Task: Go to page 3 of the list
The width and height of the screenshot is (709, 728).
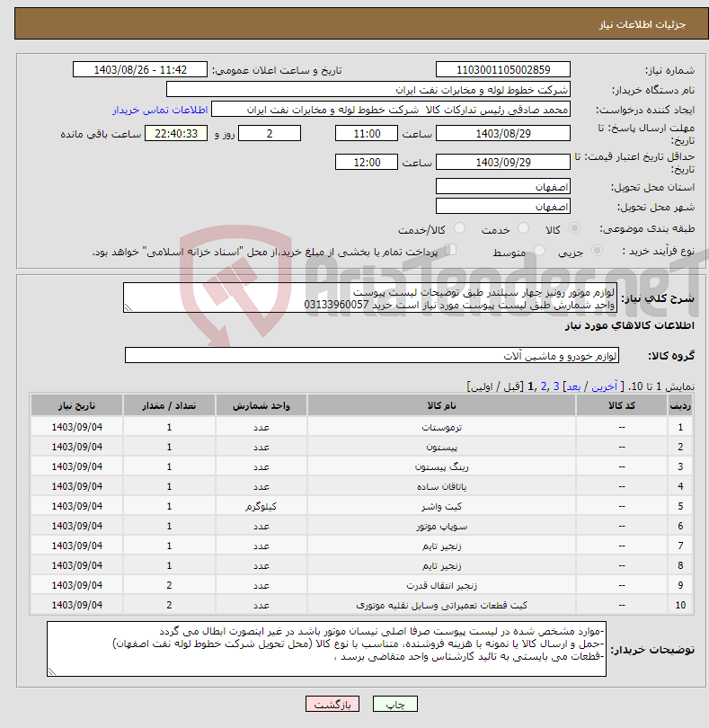Action: [x=555, y=386]
